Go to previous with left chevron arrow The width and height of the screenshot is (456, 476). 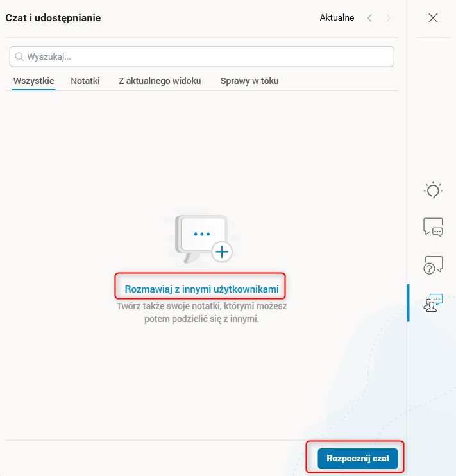(x=369, y=18)
